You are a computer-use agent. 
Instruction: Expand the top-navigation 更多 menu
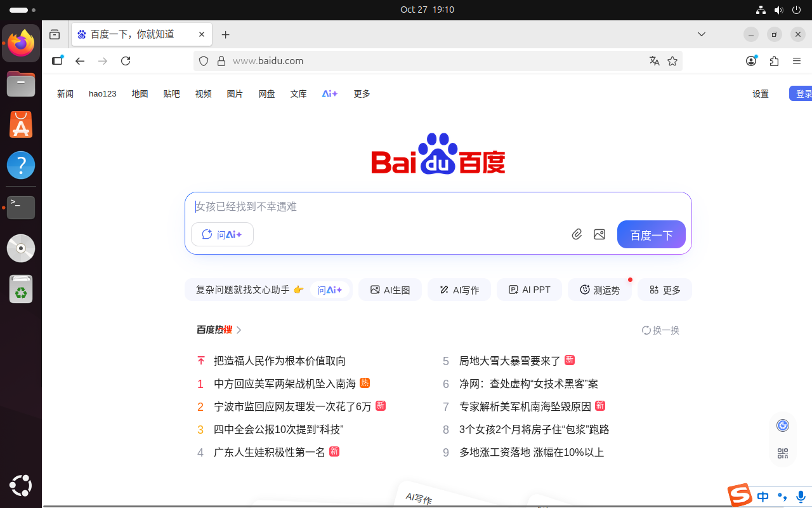pyautogui.click(x=362, y=94)
